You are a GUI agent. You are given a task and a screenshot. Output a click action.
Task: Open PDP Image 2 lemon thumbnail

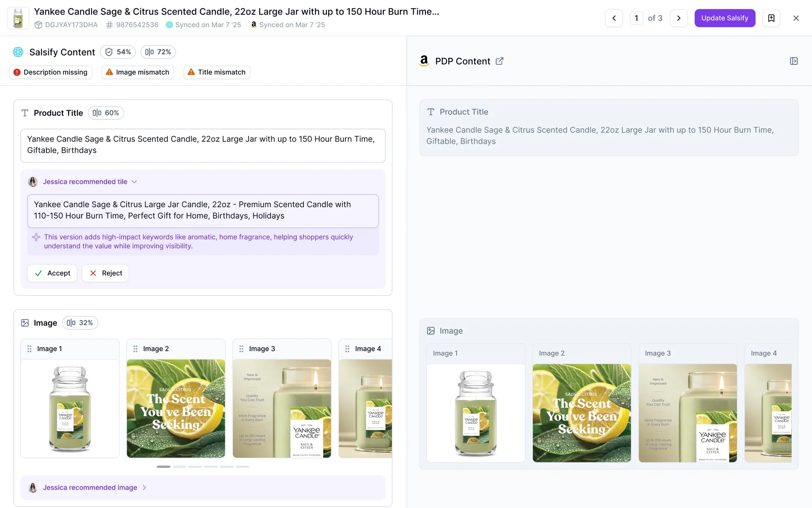pyautogui.click(x=582, y=413)
